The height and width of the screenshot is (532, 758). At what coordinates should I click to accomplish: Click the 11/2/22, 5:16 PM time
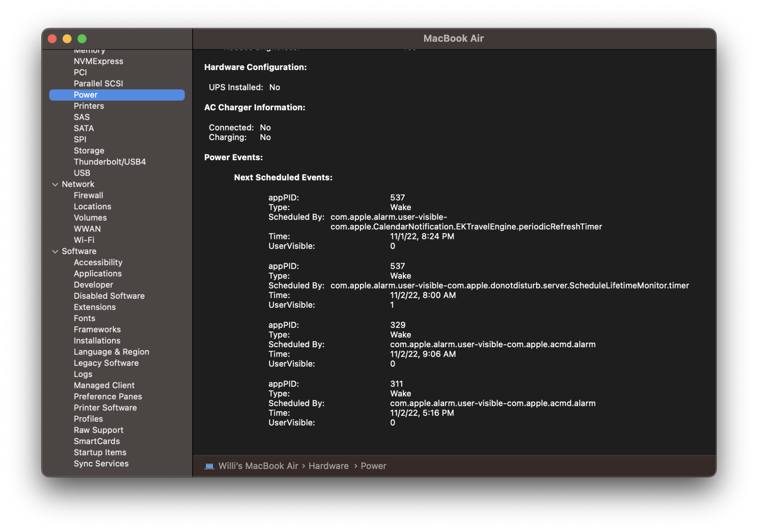tap(422, 413)
